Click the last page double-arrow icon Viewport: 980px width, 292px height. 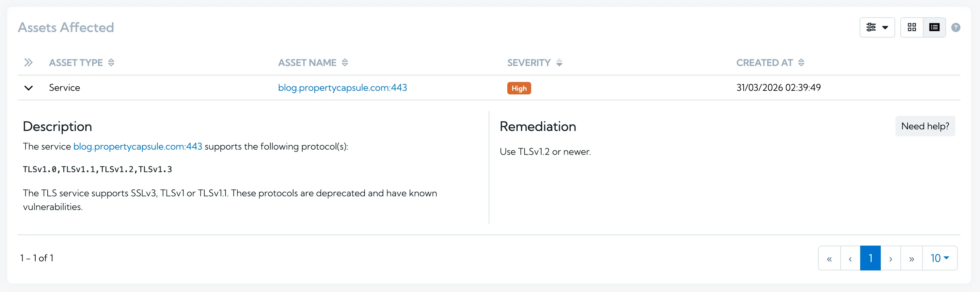point(911,258)
